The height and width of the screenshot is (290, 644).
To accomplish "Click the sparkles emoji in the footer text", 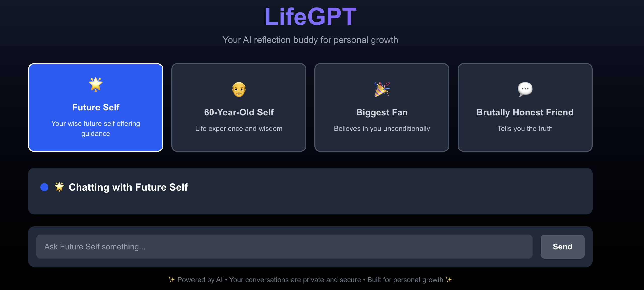I will point(172,280).
